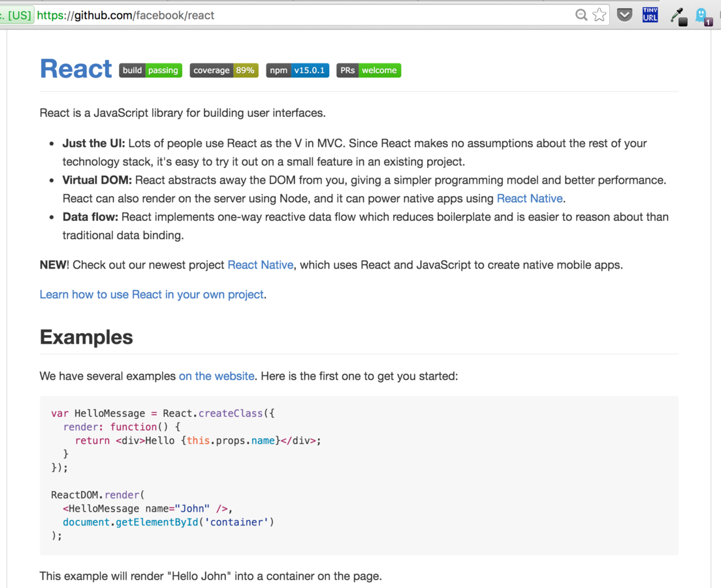Open the 'on the website' examples link

click(217, 376)
